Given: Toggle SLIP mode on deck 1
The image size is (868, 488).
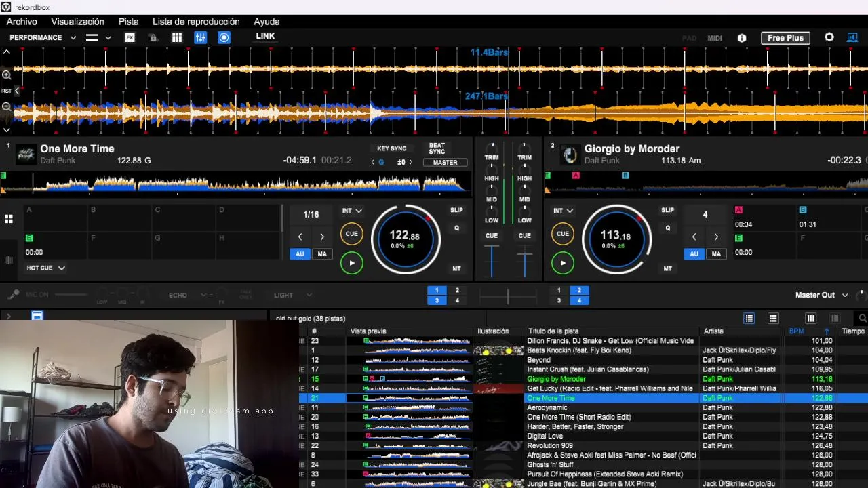Looking at the screenshot, I should pyautogui.click(x=456, y=210).
